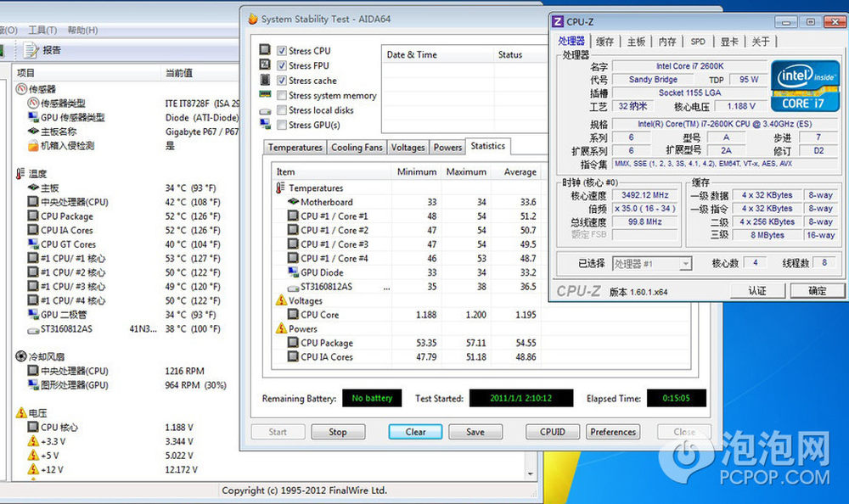
Task: Uncheck the Stress CPU checkbox
Action: pos(282,50)
